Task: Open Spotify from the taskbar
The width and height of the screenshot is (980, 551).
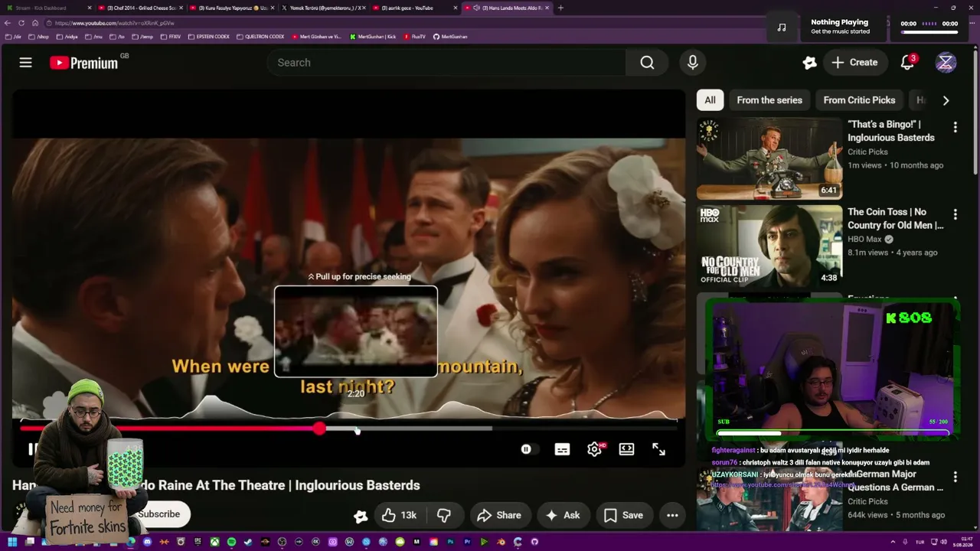Action: pyautogui.click(x=231, y=542)
